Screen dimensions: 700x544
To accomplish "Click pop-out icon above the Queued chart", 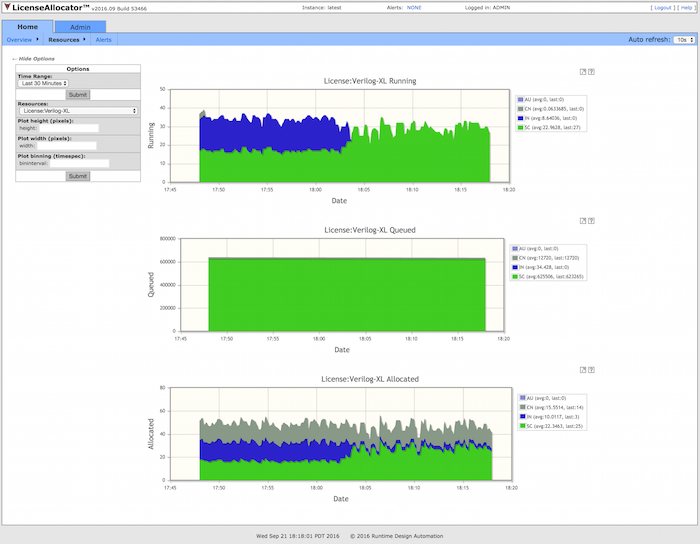I will pyautogui.click(x=583, y=221).
